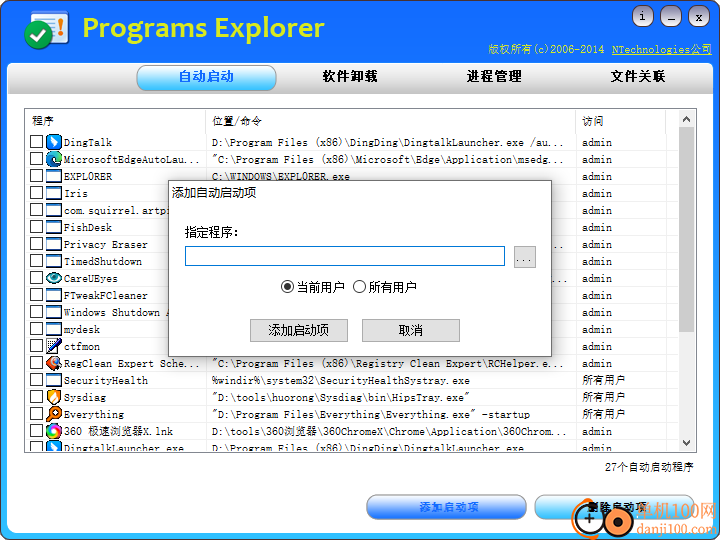Image resolution: width=720 pixels, height=540 pixels.
Task: Click the Programs Explorer logo icon
Action: pyautogui.click(x=46, y=30)
